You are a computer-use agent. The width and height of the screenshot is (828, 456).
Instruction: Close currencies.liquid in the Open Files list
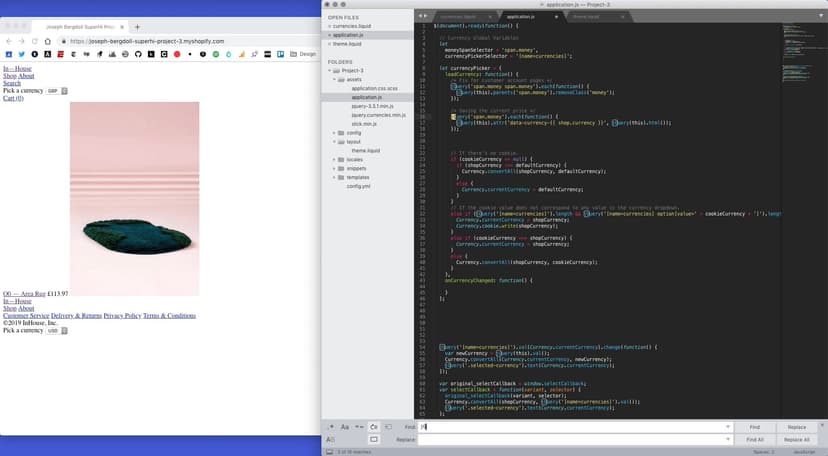pos(329,26)
